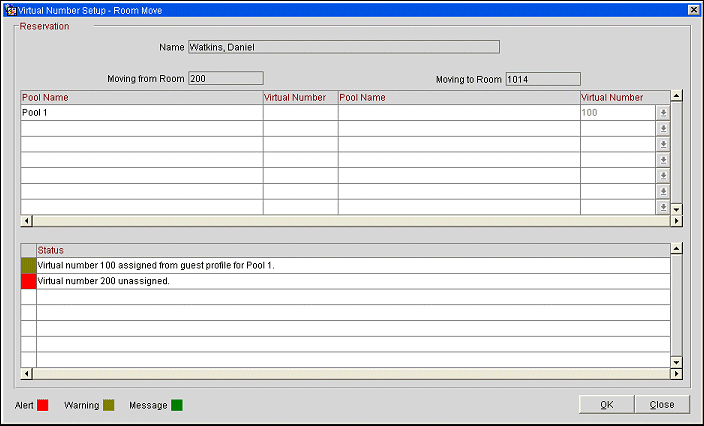Click the virtual number 100 cell
The image size is (704, 426).
click(x=616, y=113)
